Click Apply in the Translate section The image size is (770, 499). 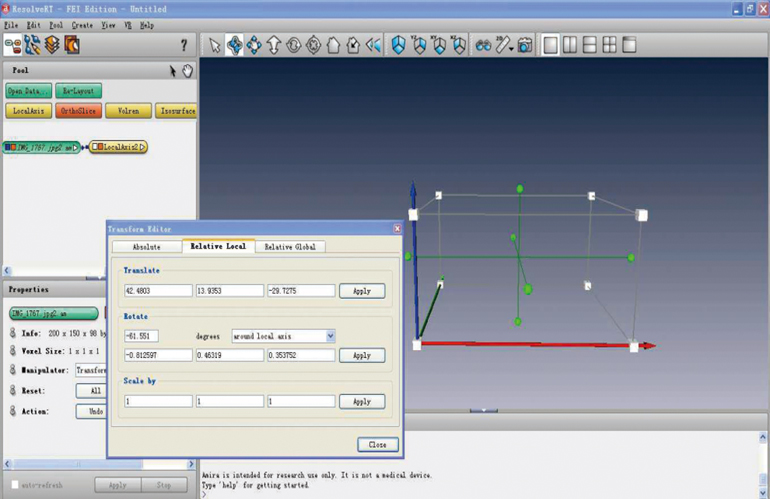[x=361, y=291]
